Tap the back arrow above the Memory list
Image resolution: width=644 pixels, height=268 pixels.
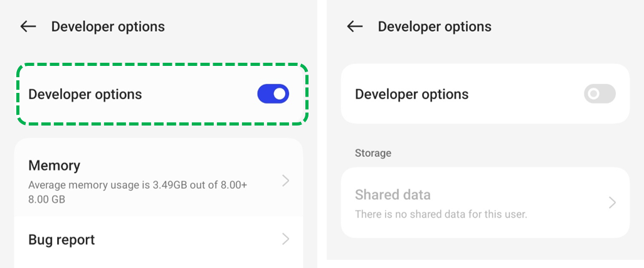coord(28,27)
